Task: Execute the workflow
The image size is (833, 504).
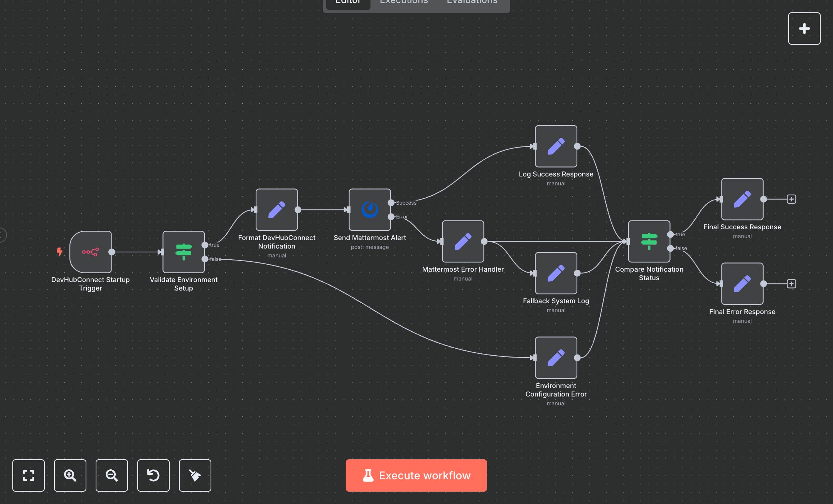Action: [x=416, y=475]
